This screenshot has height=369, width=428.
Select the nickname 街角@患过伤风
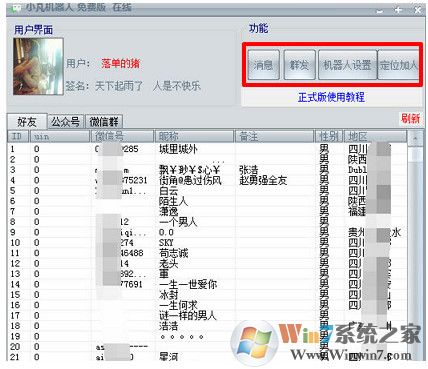pos(190,180)
